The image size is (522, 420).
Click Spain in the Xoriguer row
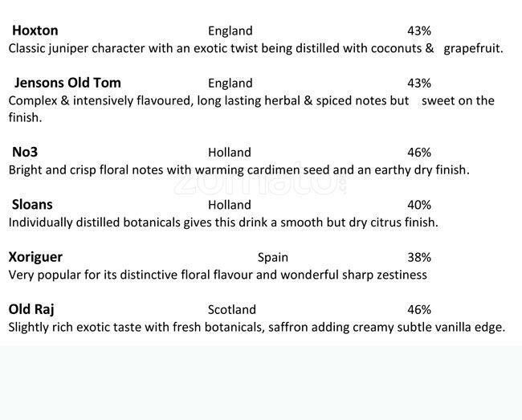(273, 258)
